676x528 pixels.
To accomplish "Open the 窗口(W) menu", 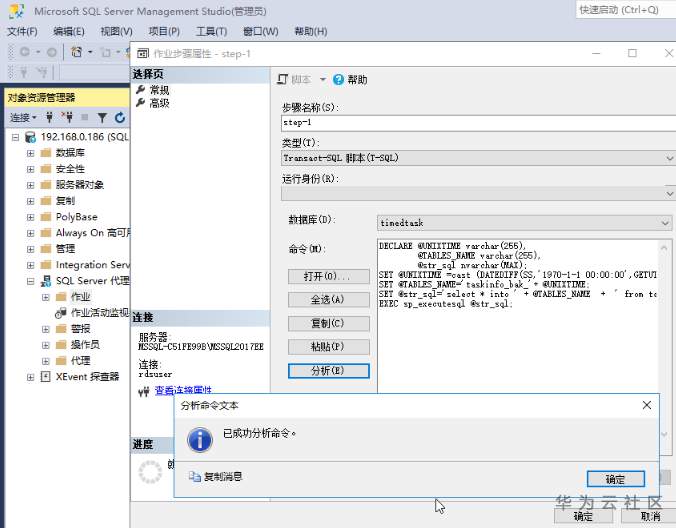I will point(260,31).
